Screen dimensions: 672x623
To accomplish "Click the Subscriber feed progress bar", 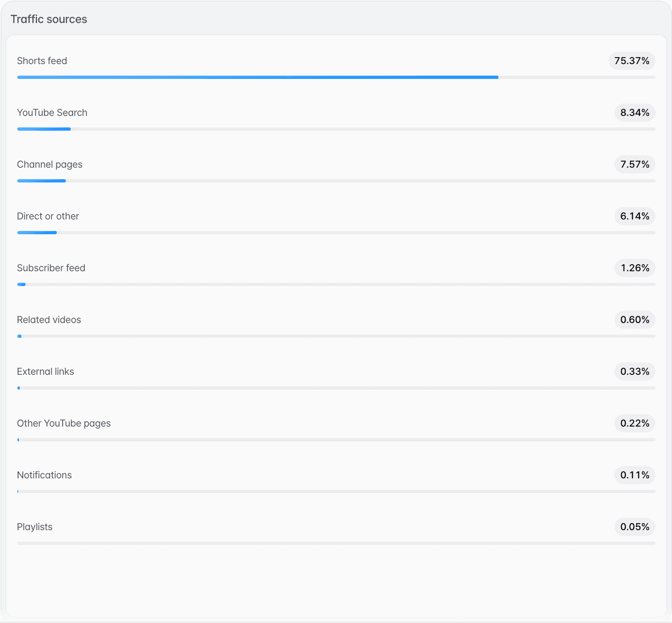I will [x=336, y=284].
